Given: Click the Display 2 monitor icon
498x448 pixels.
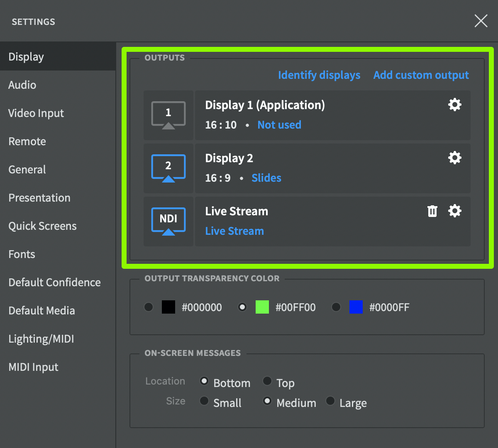Looking at the screenshot, I should click(168, 168).
